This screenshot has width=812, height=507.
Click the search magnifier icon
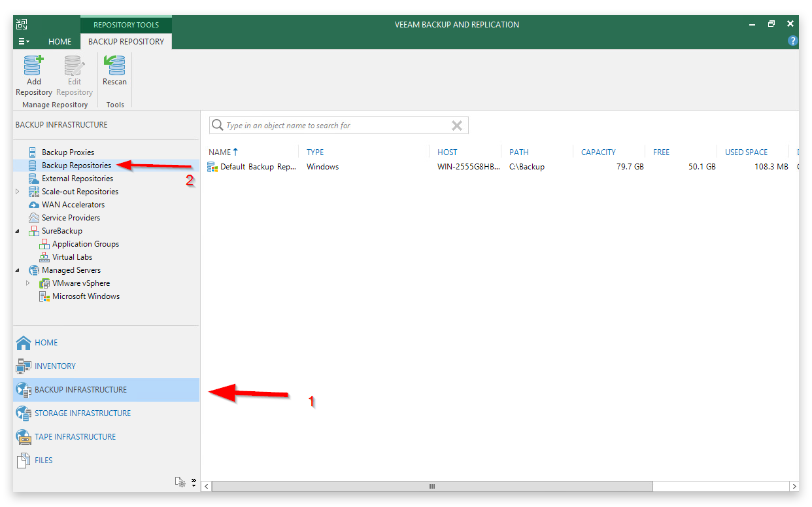tap(218, 125)
